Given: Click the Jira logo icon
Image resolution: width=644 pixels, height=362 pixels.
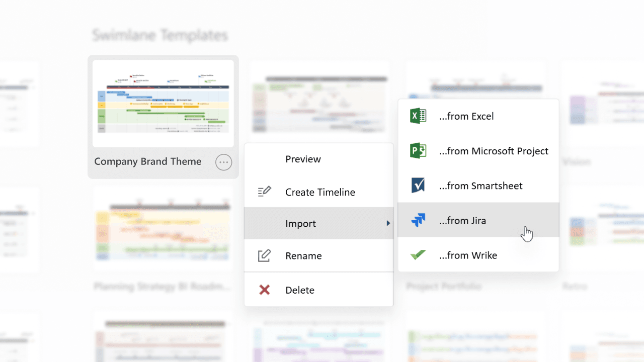Looking at the screenshot, I should point(418,220).
